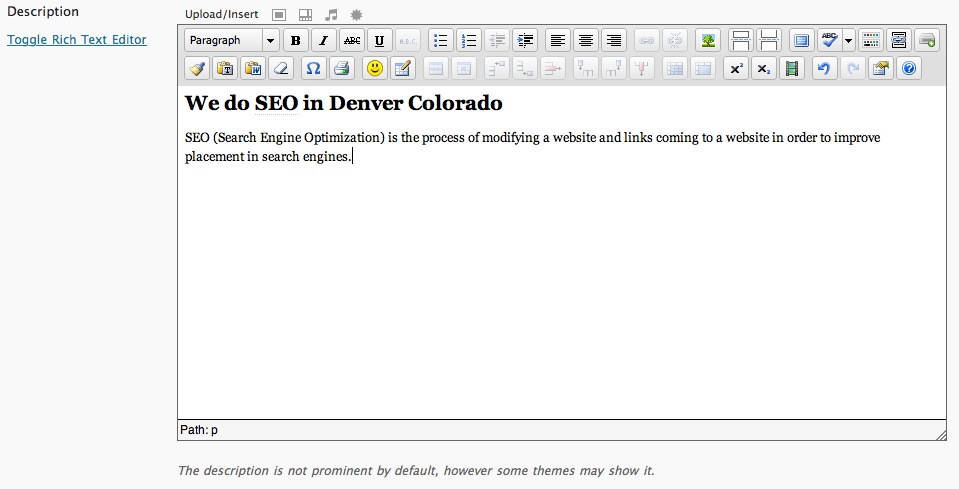Toggle italic formatting

click(324, 40)
